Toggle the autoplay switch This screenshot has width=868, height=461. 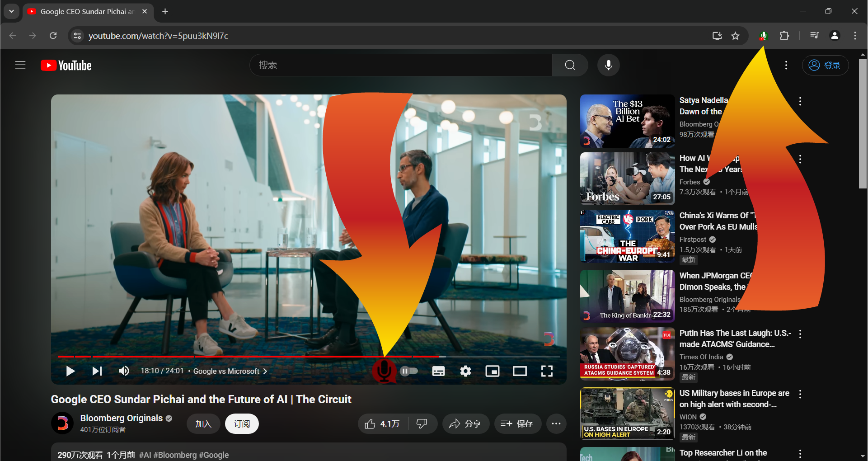[409, 371]
